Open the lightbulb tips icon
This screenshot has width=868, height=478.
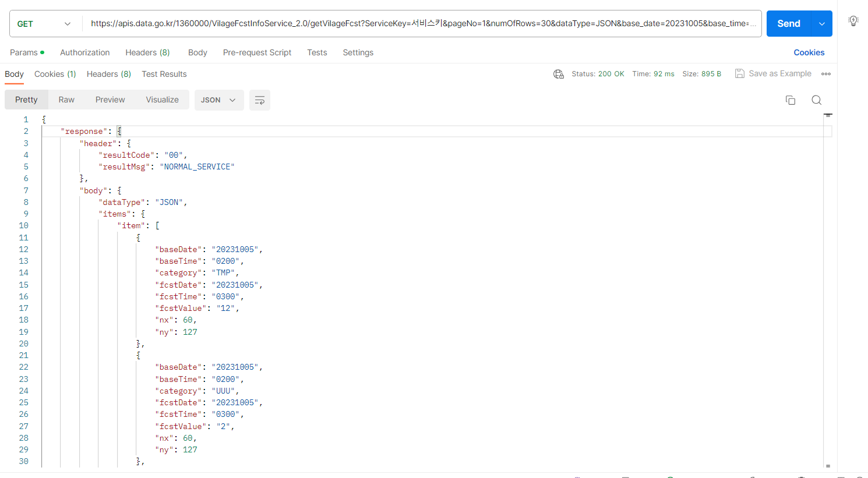pos(853,21)
